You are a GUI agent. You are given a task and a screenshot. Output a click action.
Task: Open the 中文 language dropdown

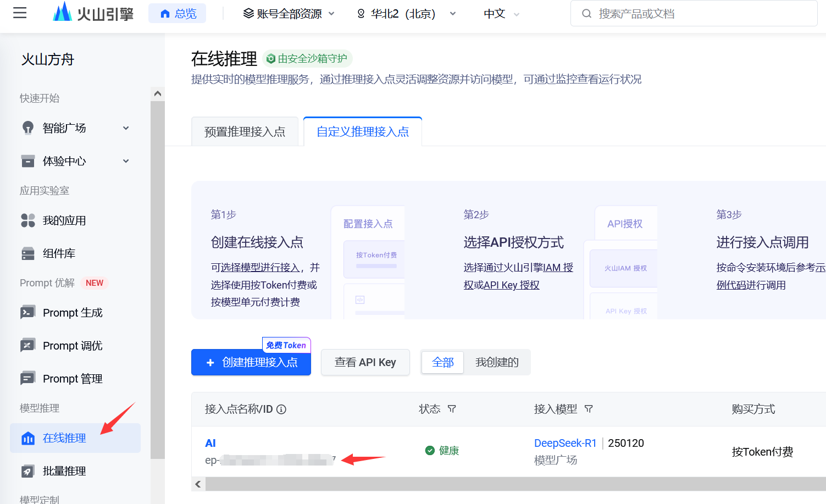pos(501,14)
